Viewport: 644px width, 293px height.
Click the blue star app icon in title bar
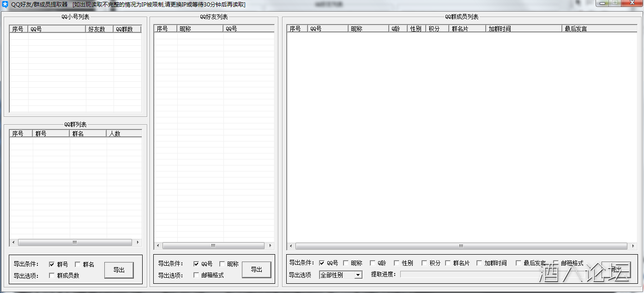[5, 5]
